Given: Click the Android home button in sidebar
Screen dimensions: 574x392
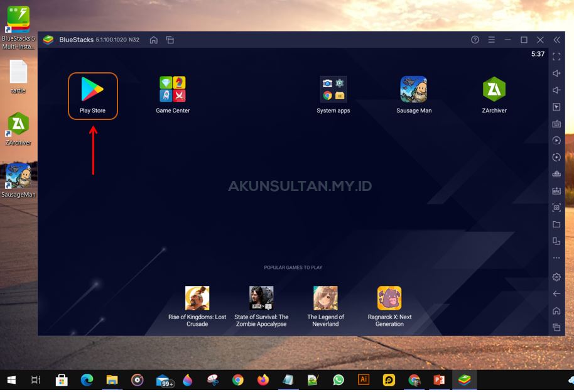Looking at the screenshot, I should (x=556, y=311).
